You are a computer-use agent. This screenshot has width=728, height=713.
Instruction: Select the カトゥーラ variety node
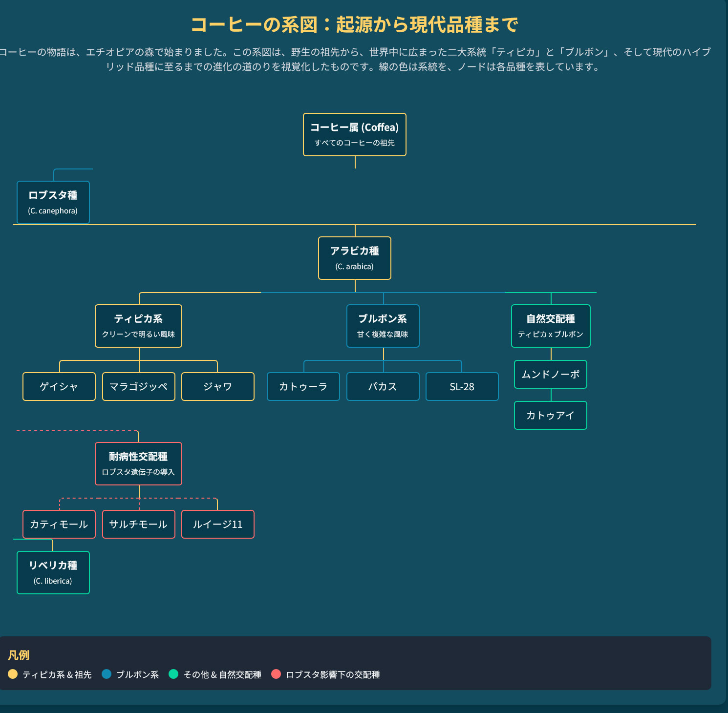[303, 387]
